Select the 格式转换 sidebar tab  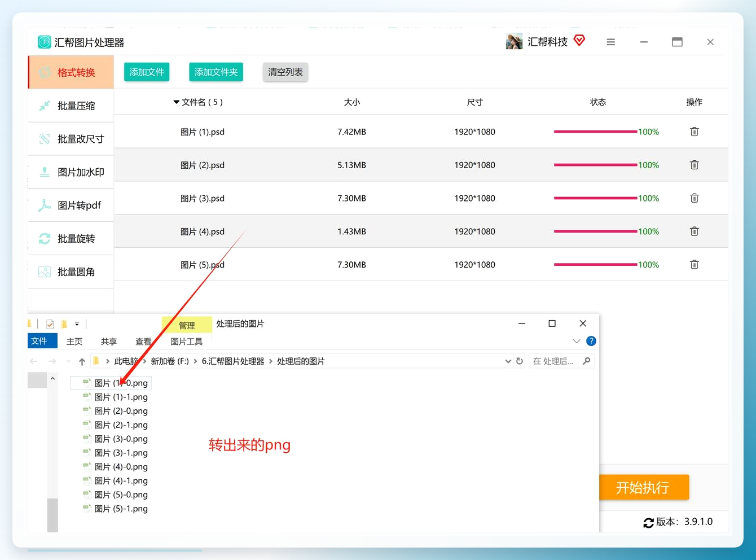[71, 72]
